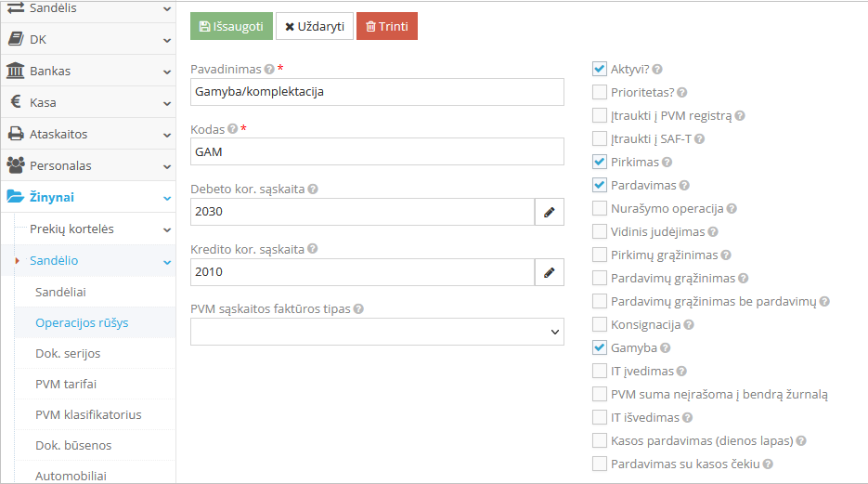868x484 pixels.
Task: Open the Sandėliai menu item
Action: click(61, 292)
